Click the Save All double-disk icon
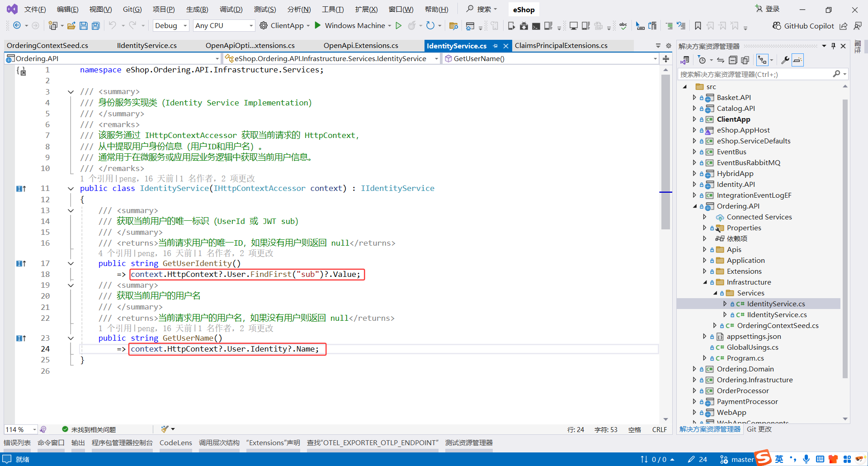Screen dimensions: 868x466 96,26
